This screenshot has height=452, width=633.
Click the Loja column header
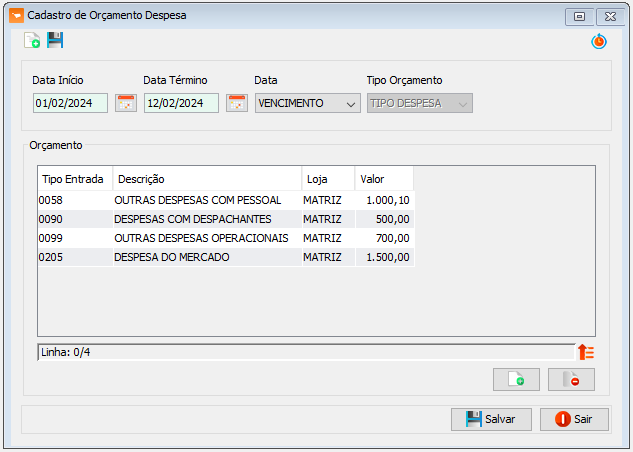[329, 179]
